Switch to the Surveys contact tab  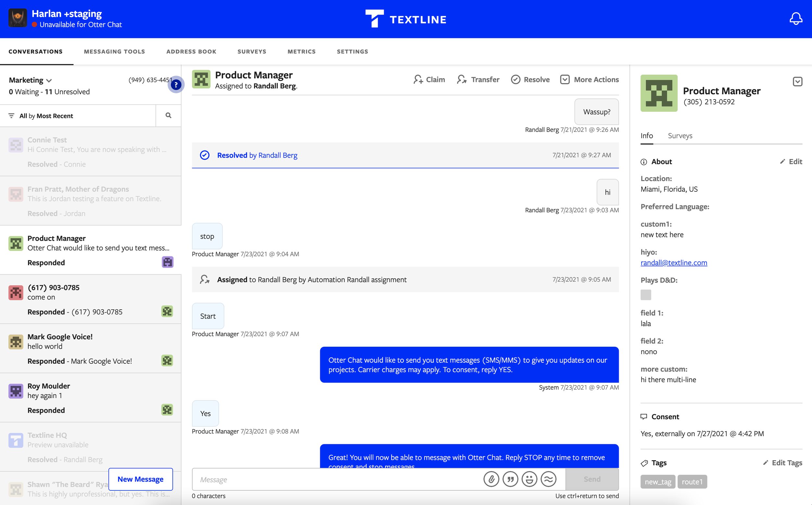click(680, 136)
